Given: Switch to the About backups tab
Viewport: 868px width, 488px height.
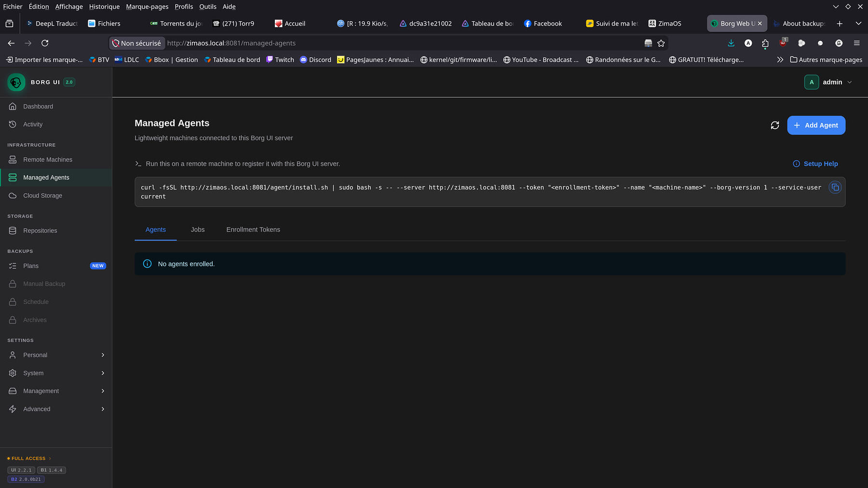Looking at the screenshot, I should click(x=799, y=24).
